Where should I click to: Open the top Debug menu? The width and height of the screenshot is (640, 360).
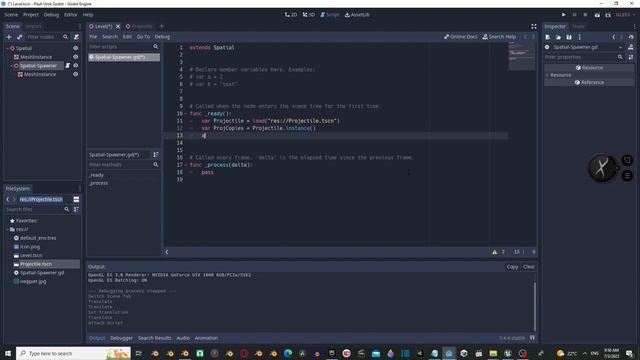click(x=51, y=15)
